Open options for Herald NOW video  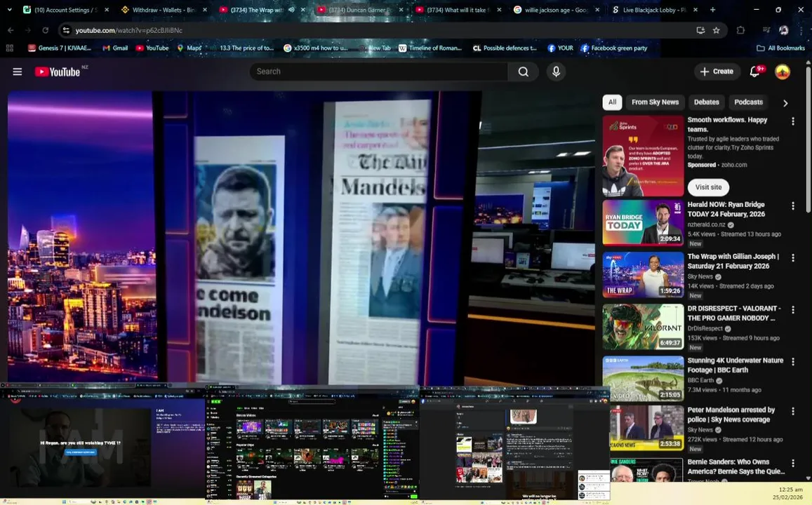click(792, 206)
